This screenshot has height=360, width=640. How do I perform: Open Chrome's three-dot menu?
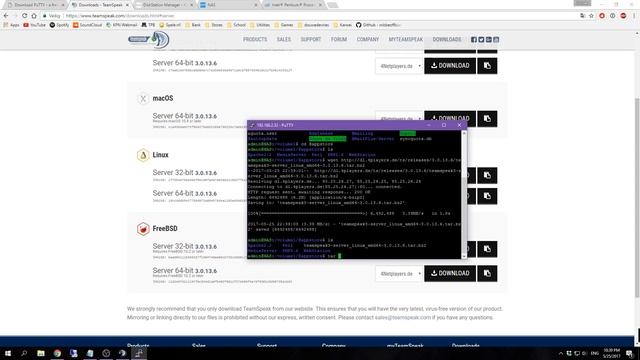(634, 16)
